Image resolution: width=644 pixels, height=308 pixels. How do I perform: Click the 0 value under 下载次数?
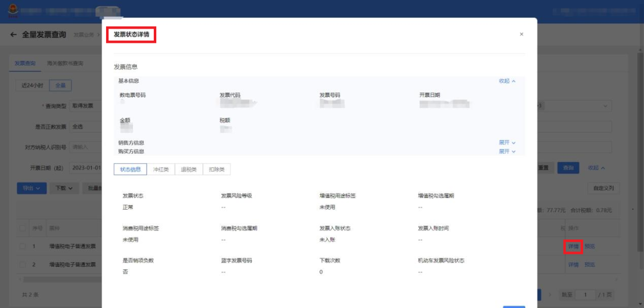coord(321,272)
